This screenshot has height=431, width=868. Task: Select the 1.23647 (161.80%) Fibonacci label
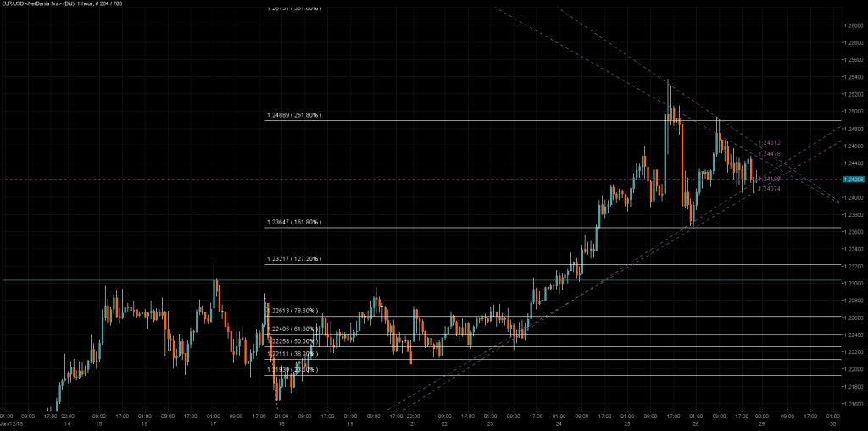coord(294,223)
